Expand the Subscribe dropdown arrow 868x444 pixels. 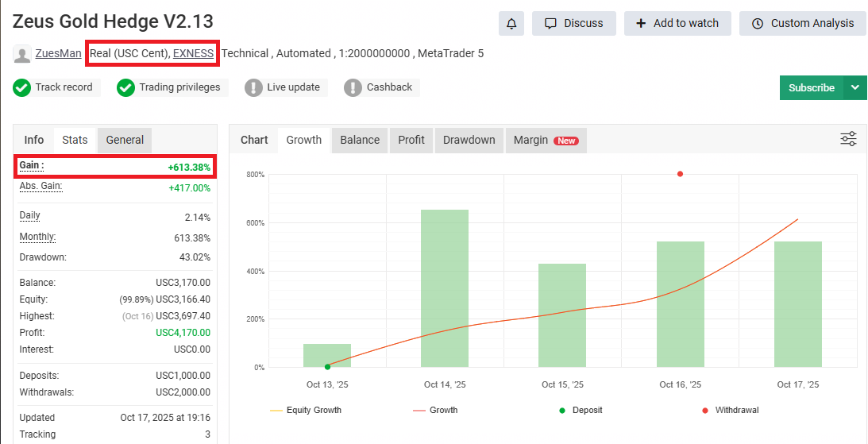pos(854,87)
